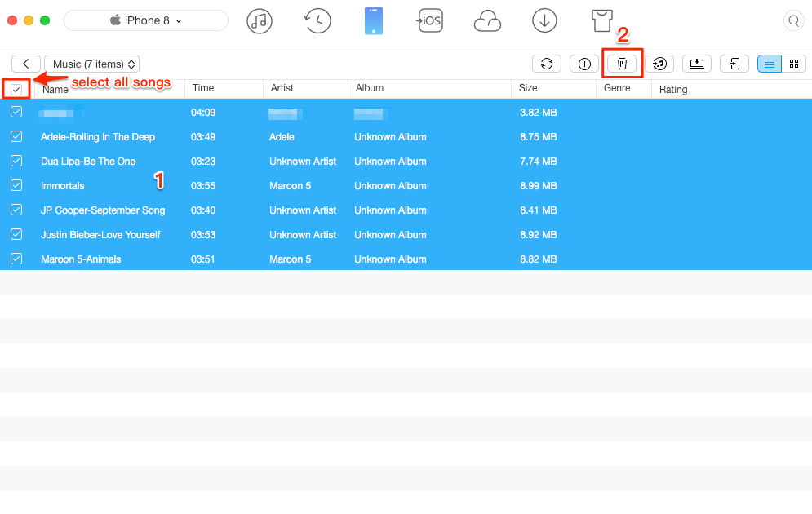Select song name Dua Lipa-Be The One
This screenshot has width=812, height=514.
coord(88,162)
